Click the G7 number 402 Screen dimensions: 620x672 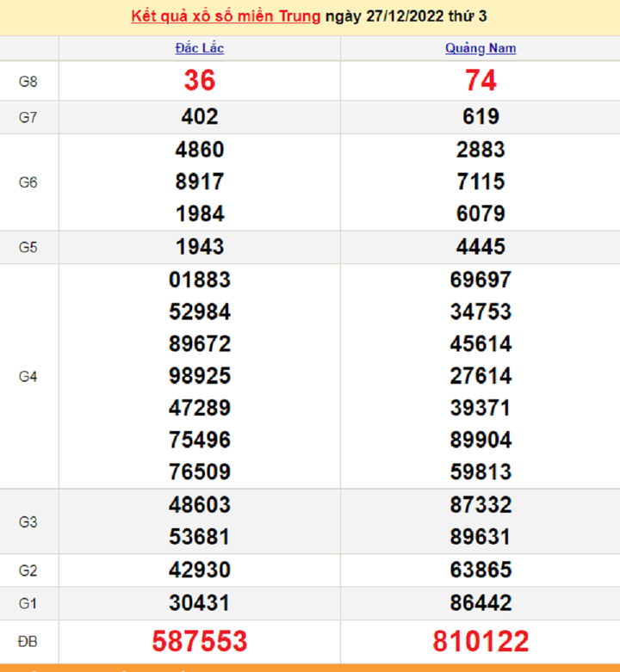coord(199,116)
